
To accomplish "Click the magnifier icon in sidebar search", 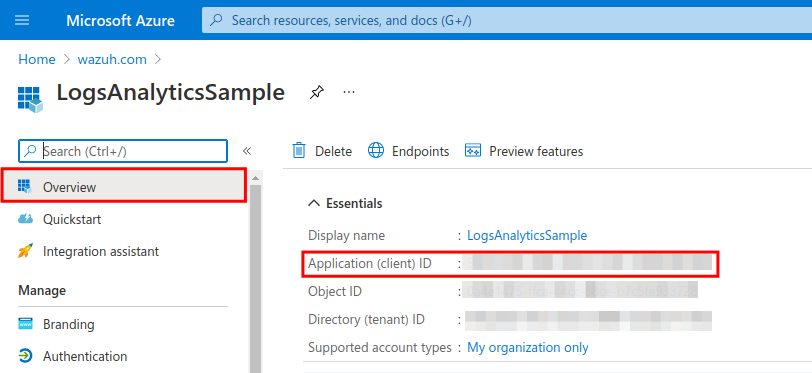I will click(31, 151).
